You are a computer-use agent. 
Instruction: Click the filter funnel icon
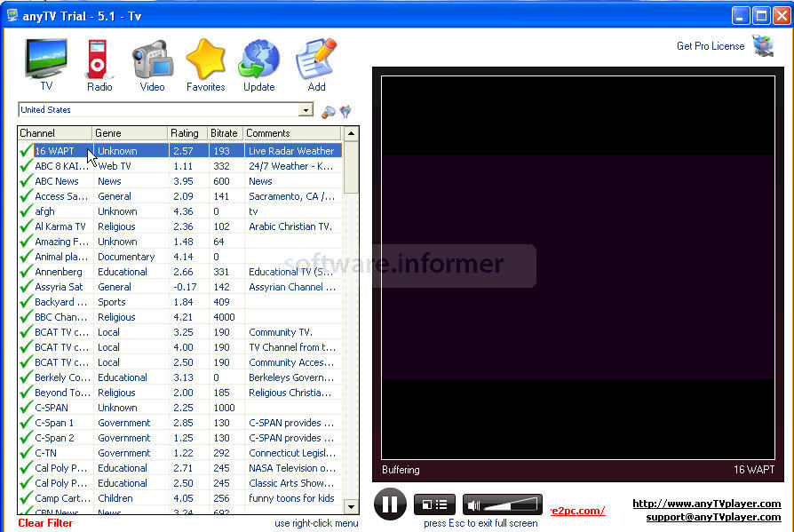(345, 112)
